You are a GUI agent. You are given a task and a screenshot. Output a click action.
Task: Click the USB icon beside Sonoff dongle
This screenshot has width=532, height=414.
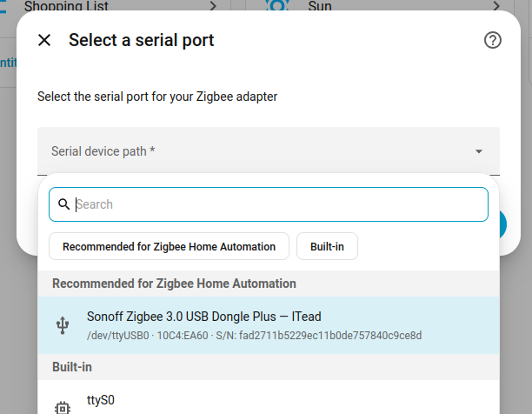coord(63,325)
